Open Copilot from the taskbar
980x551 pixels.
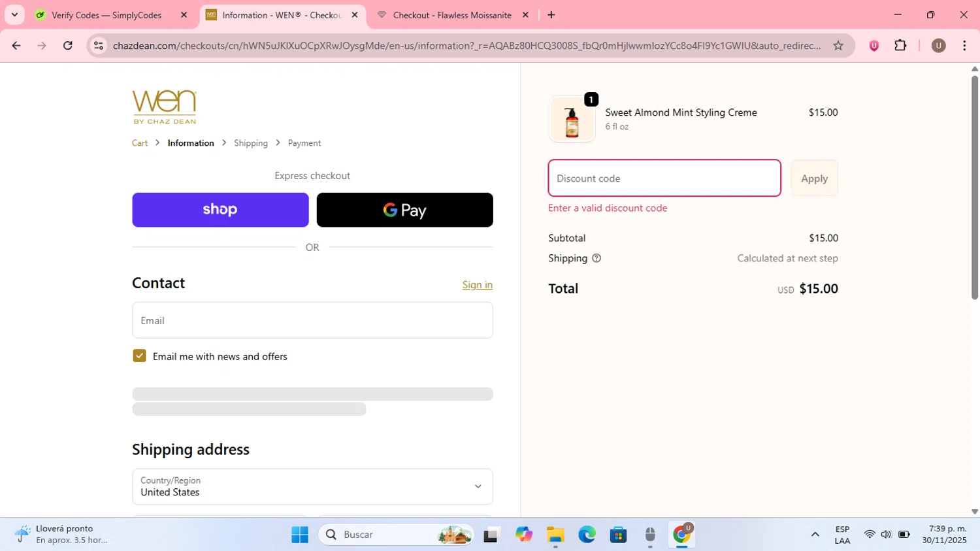pyautogui.click(x=523, y=535)
